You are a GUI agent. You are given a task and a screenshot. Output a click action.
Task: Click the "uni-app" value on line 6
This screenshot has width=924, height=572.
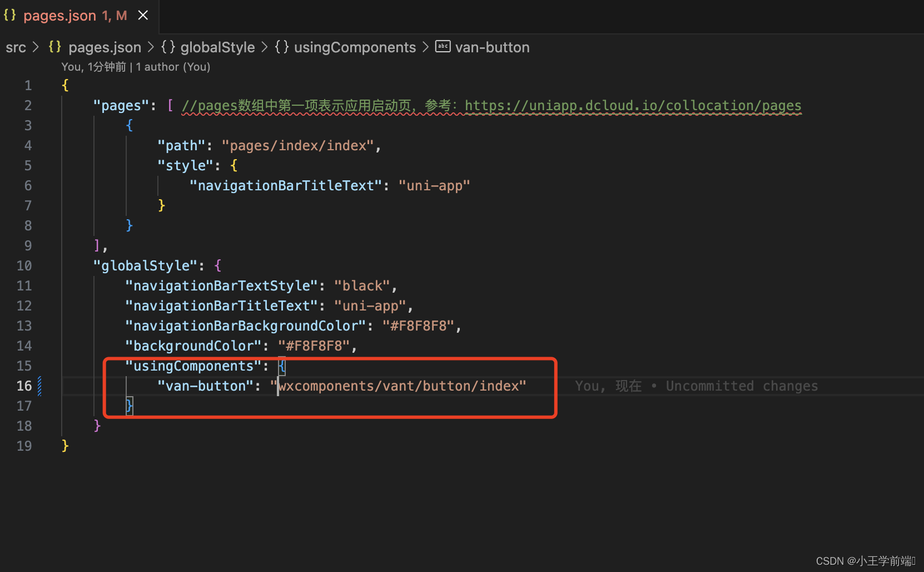tap(434, 186)
